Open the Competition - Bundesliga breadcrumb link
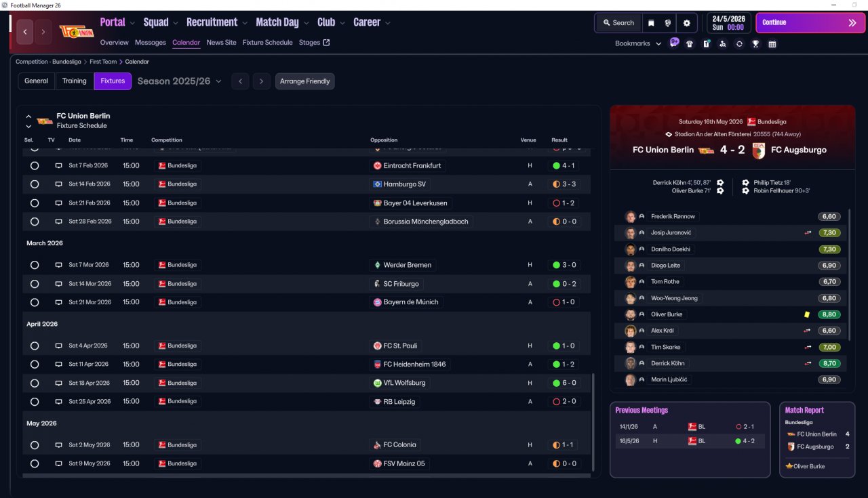The height and width of the screenshot is (498, 868). (x=48, y=62)
